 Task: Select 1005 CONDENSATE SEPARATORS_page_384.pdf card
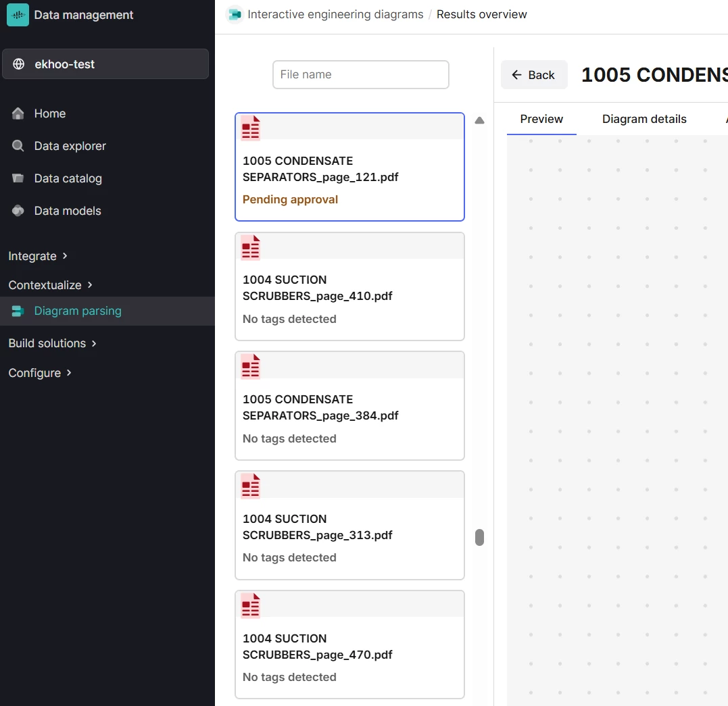[x=349, y=405]
